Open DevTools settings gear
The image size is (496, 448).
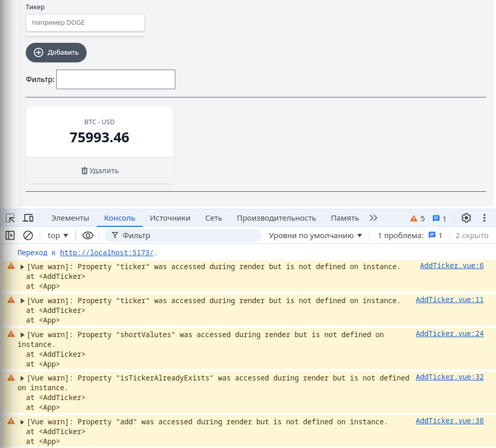(466, 218)
